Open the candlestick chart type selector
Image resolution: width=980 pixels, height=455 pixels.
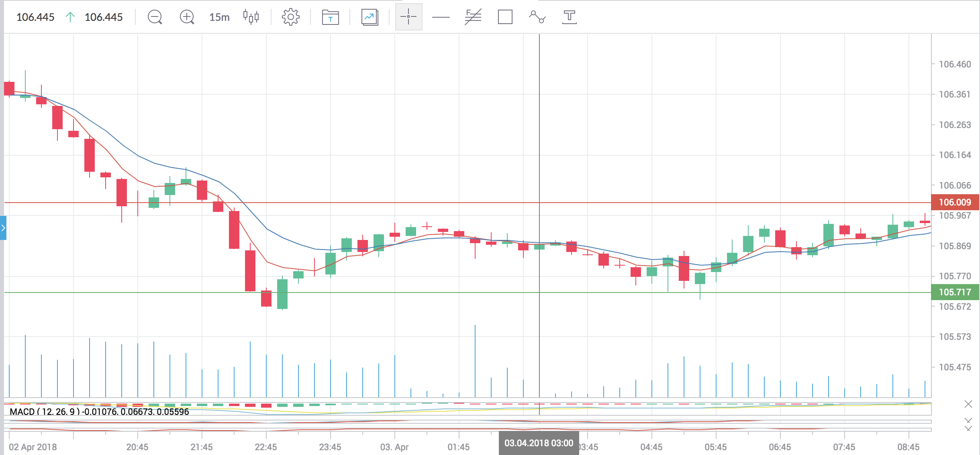pos(251,17)
